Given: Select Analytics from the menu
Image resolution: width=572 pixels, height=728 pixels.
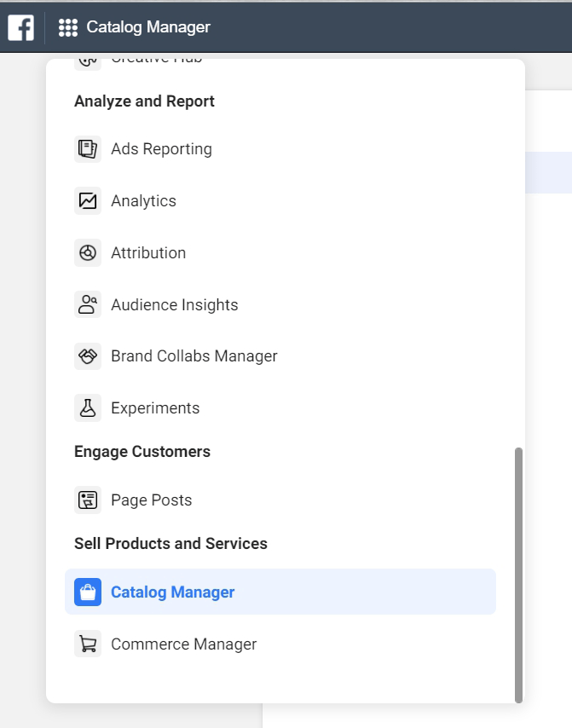Looking at the screenshot, I should point(143,201).
